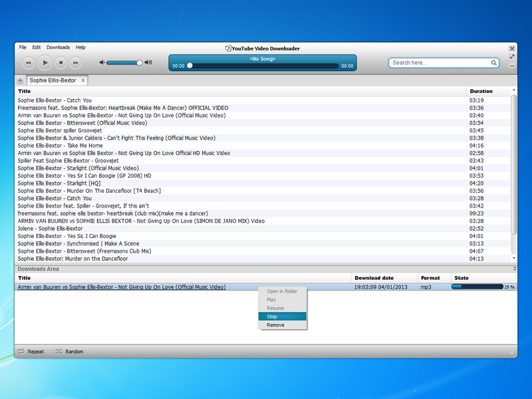Click the '<No Song>' now playing label

pyautogui.click(x=263, y=59)
